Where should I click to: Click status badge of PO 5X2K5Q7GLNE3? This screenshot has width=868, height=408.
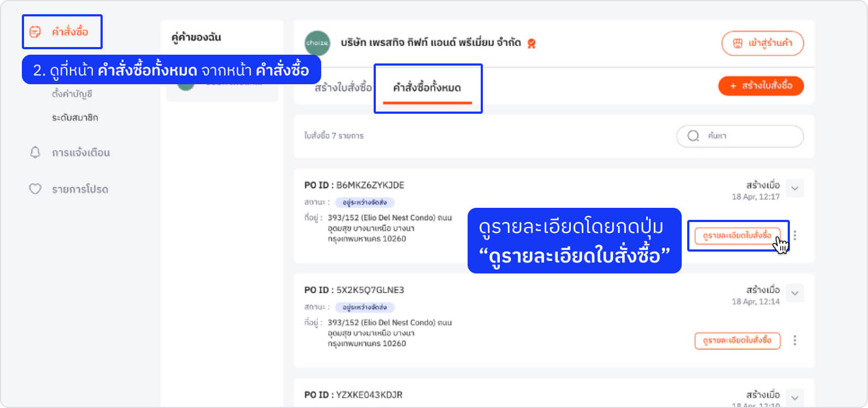tap(365, 307)
